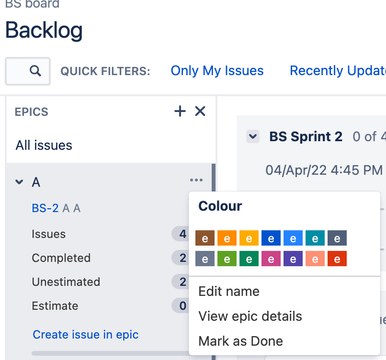
Task: Pick the pink colour swatch
Action: point(271,258)
